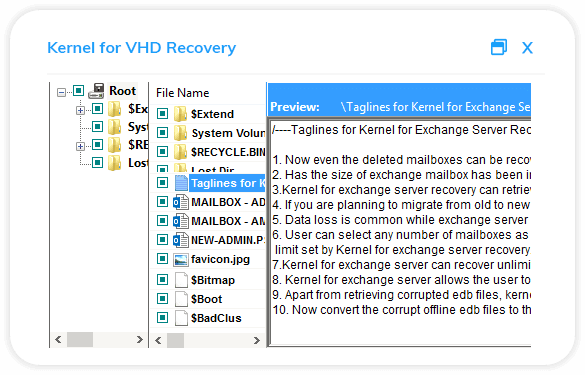Screen dimensions: 585x375
Task: Toggle the System Volume file list checkbox
Action: (x=162, y=132)
